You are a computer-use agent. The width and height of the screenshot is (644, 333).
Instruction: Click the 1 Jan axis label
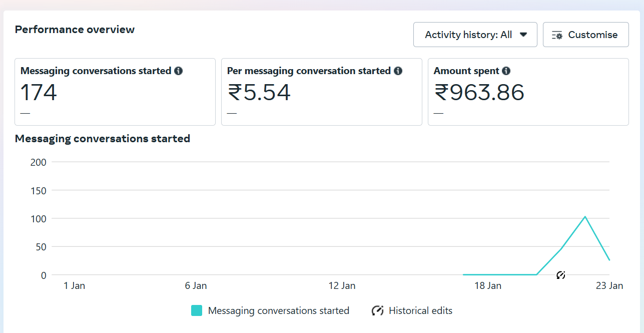tap(74, 286)
